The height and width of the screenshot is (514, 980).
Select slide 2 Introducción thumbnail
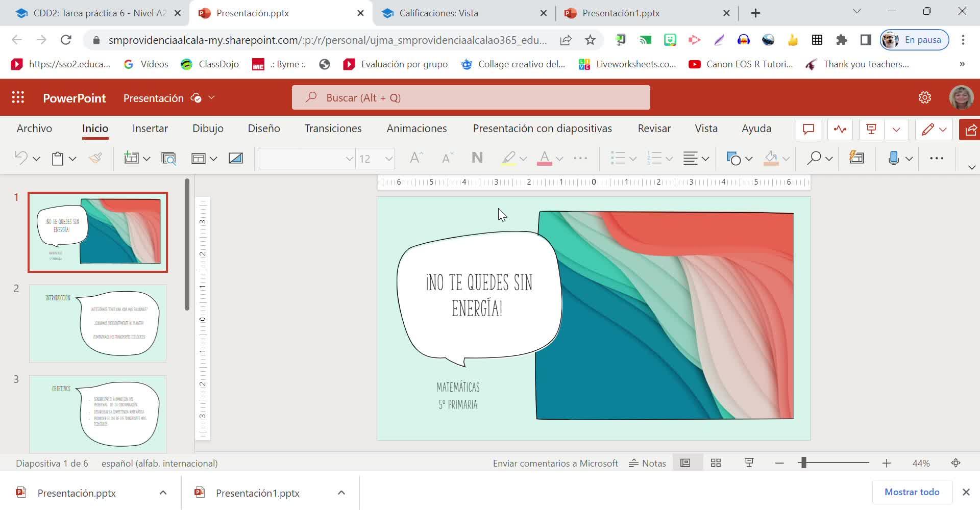(x=97, y=323)
